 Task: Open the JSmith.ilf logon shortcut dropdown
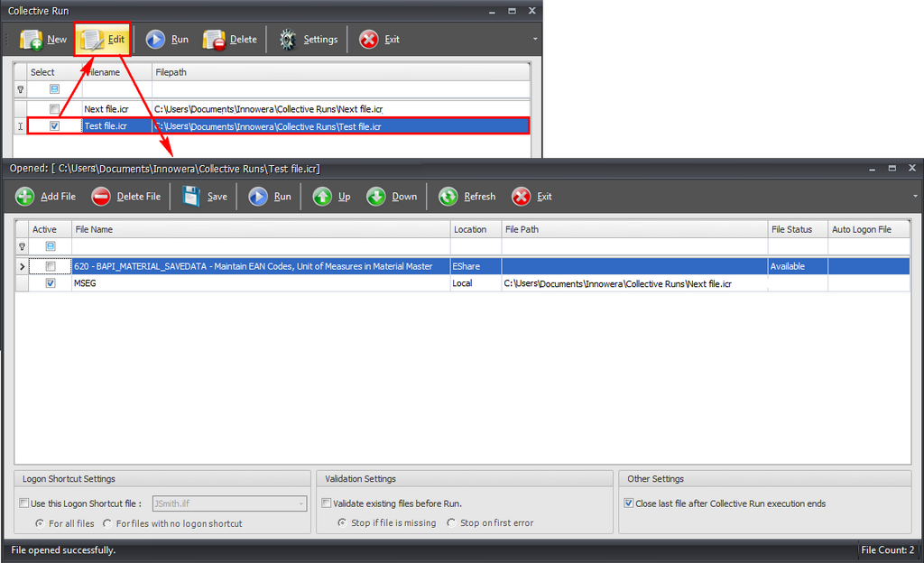301,503
